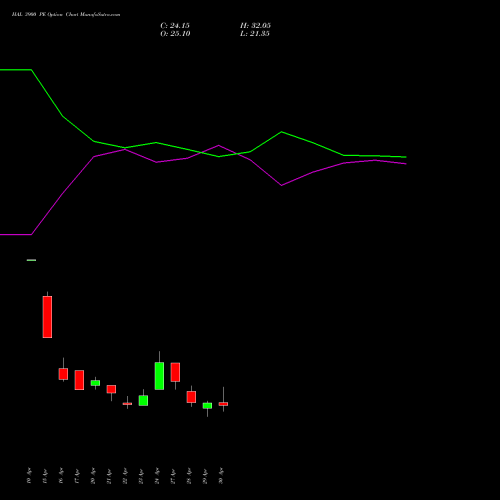Click the green candle above 23 Apr
Viewport: 500px width, 500px height.
coord(143,400)
